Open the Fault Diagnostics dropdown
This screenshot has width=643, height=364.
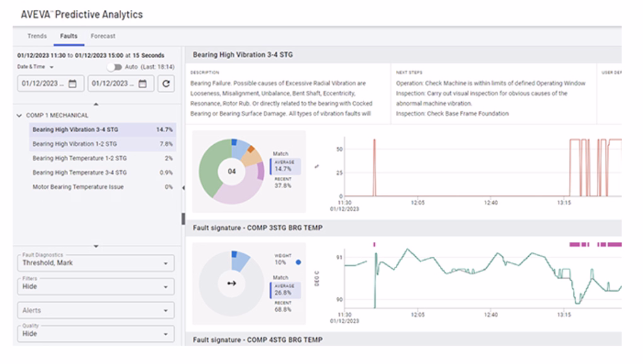96,263
